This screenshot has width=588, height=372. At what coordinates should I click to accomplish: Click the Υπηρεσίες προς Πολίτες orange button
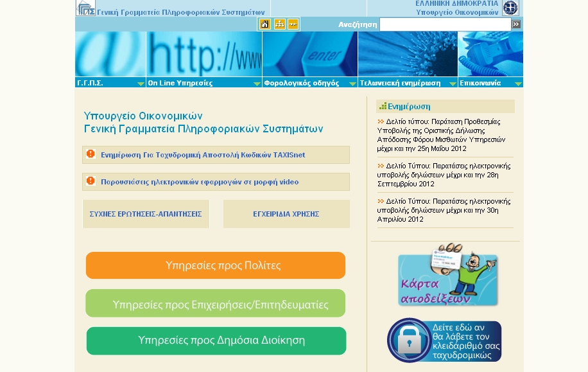click(216, 265)
